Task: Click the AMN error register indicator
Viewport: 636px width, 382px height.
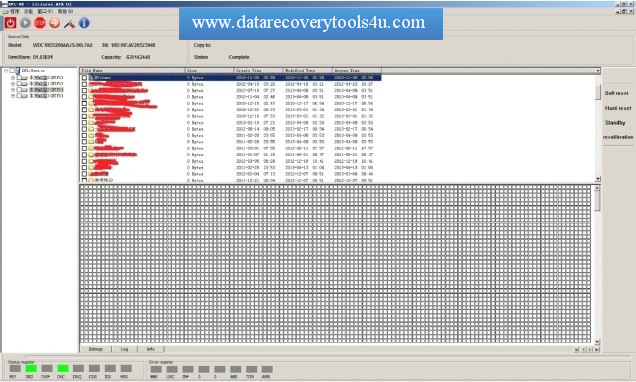Action: point(267,369)
